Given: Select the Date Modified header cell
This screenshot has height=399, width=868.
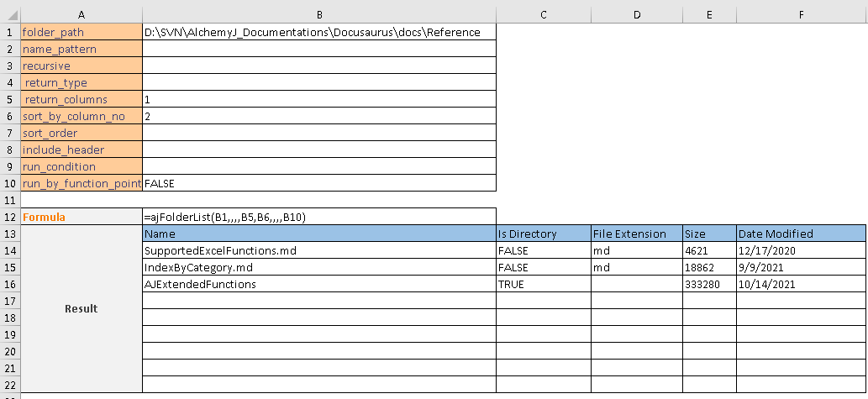Looking at the screenshot, I should pos(802,234).
